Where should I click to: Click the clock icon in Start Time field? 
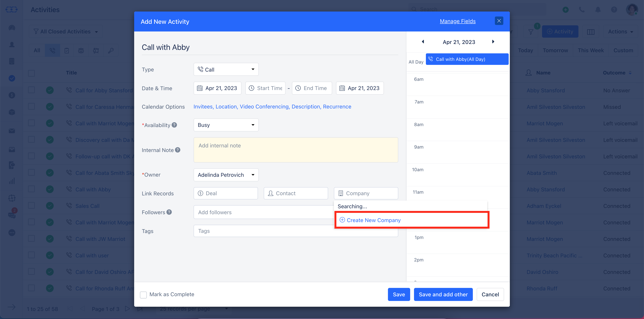pos(251,88)
